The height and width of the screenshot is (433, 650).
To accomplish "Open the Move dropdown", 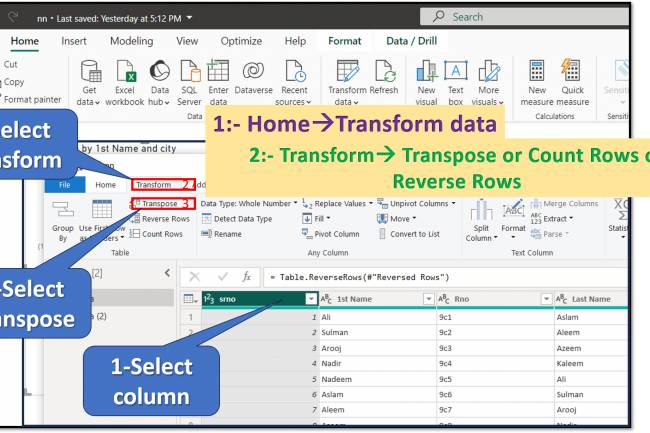I will pyautogui.click(x=396, y=218).
